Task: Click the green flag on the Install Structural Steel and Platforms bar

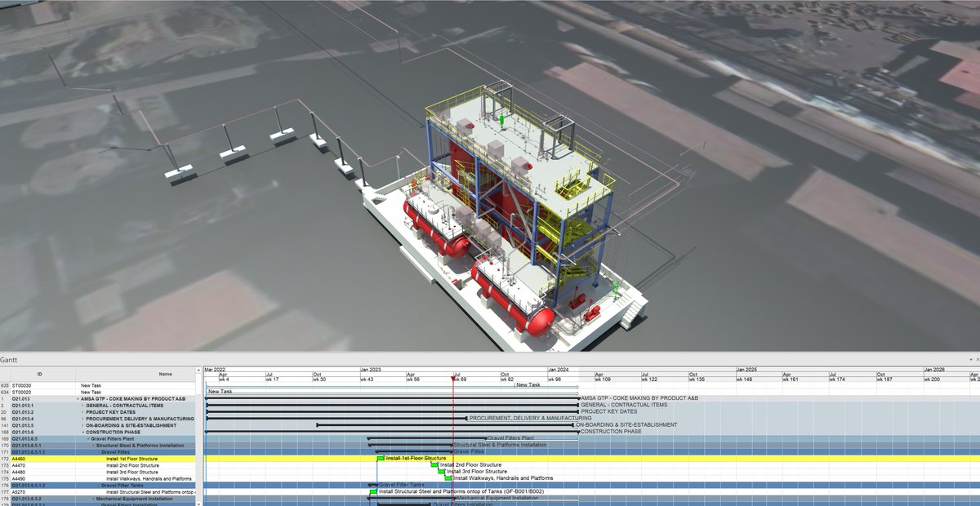Action: click(372, 491)
